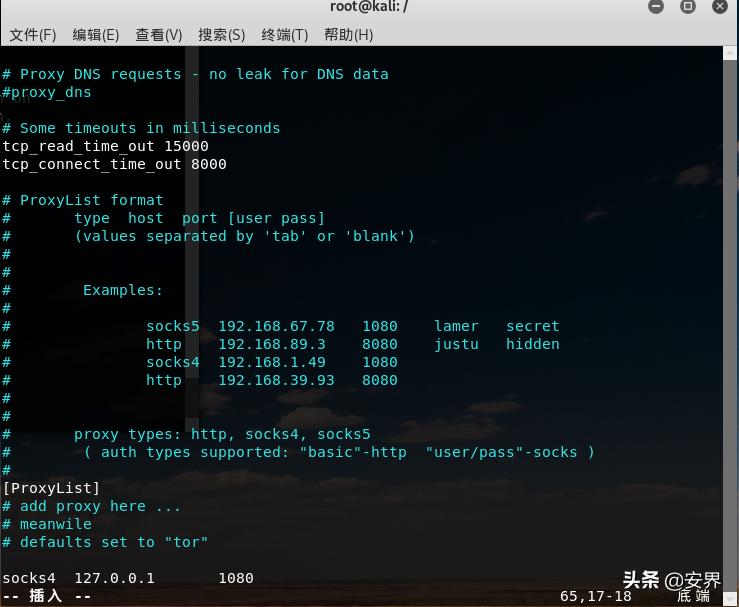Click the '# Some timeouts in milliseconds' comment

(141, 128)
